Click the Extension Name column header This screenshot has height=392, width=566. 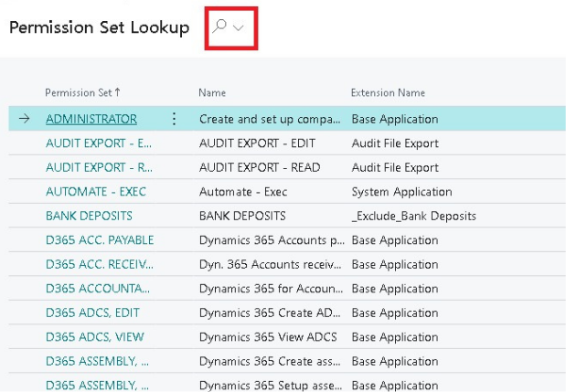[388, 92]
